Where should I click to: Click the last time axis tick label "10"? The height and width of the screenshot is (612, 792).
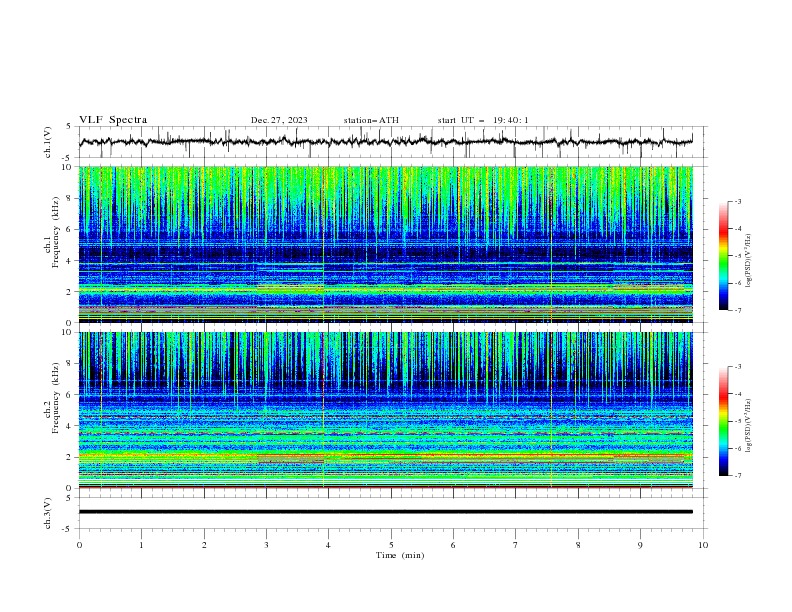[x=703, y=545]
